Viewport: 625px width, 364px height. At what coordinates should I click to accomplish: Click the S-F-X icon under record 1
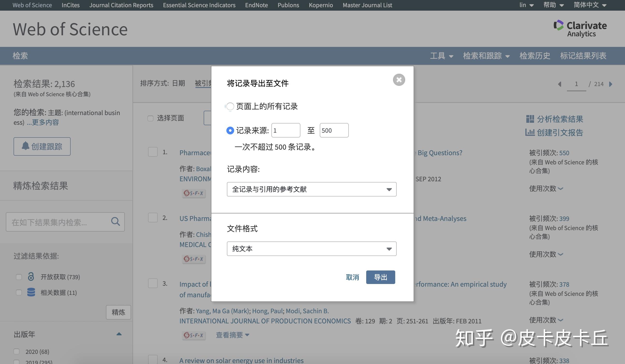point(193,194)
